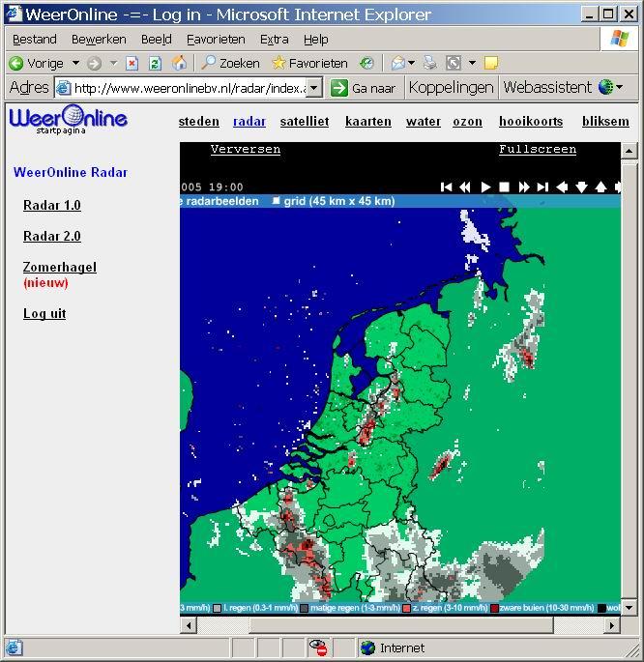The height and width of the screenshot is (662, 644).
Task: Click the matige regen legend swatch
Action: point(304,608)
